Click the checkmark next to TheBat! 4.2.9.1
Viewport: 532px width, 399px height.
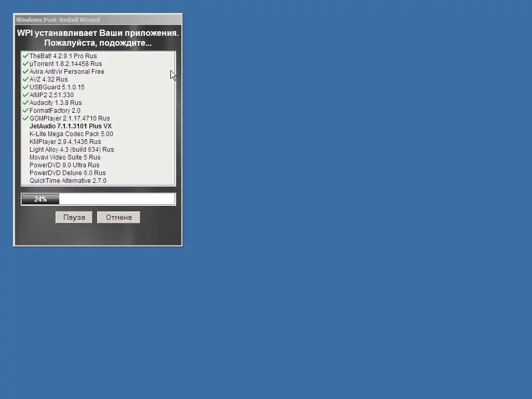tap(25, 56)
